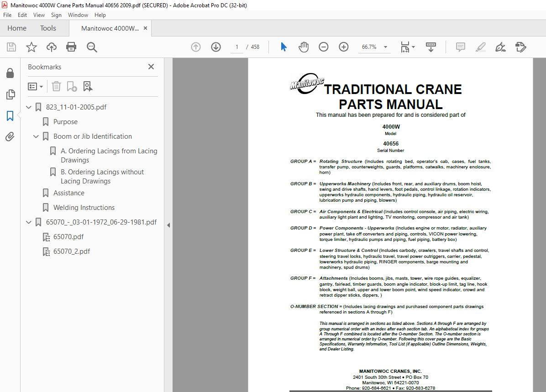Open the Sign document pen tool
Screen dimensions: 546x392
pyautogui.click(x=500, y=47)
